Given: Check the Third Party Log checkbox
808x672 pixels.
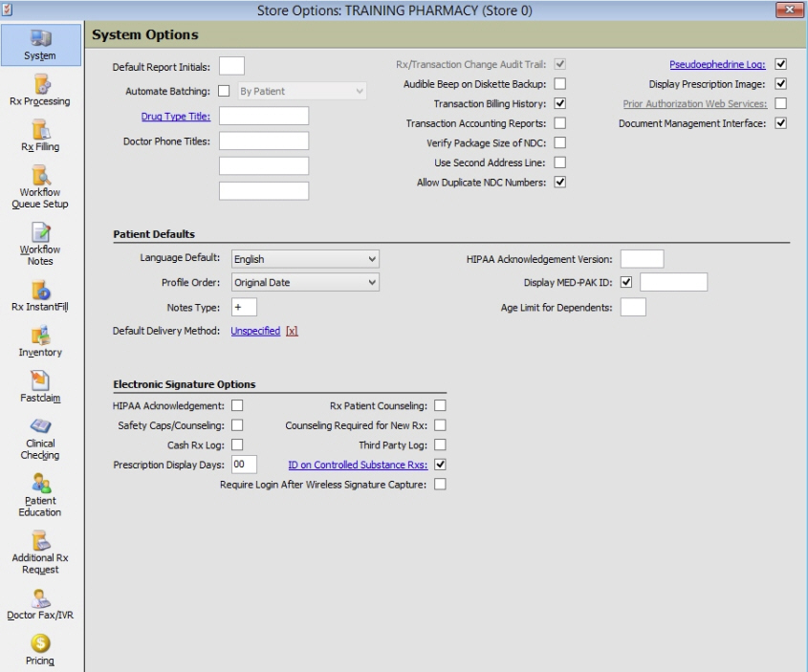Looking at the screenshot, I should click(x=440, y=444).
